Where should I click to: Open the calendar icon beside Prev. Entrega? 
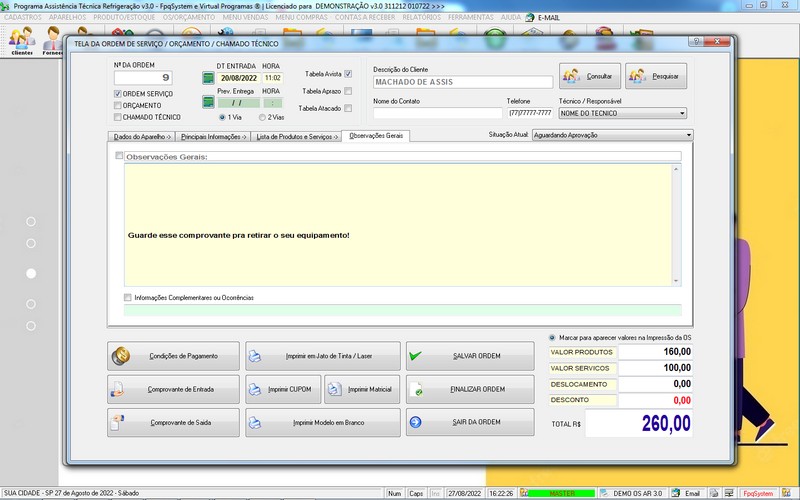208,102
